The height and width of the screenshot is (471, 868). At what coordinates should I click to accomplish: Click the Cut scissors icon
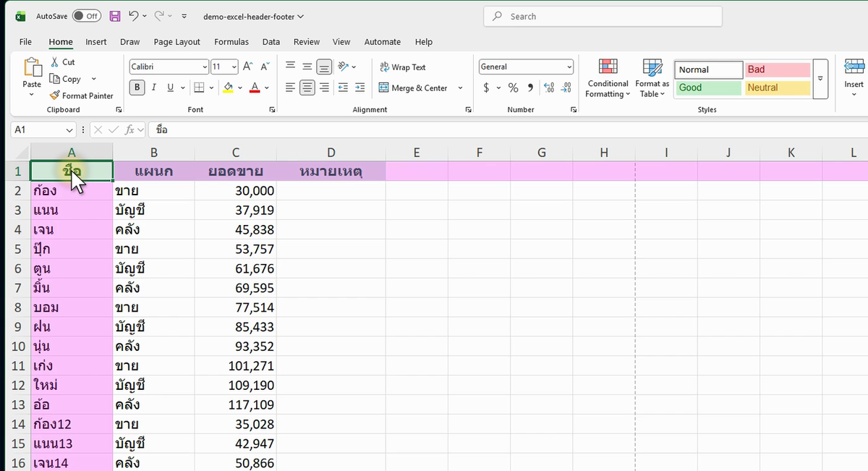(55, 62)
